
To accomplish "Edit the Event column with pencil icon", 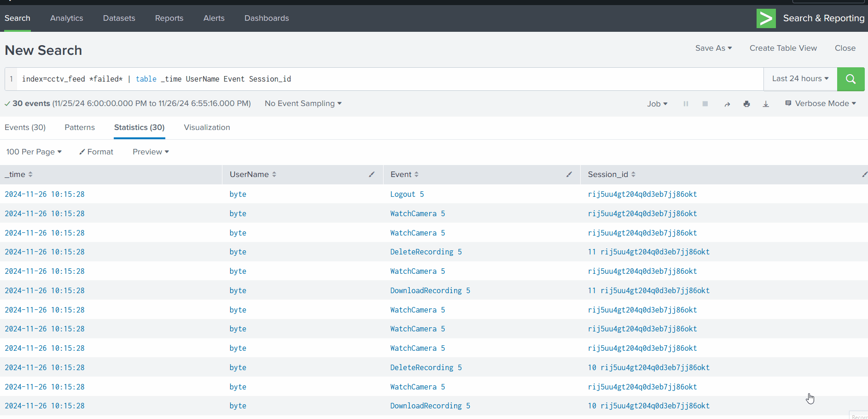I will pyautogui.click(x=569, y=174).
